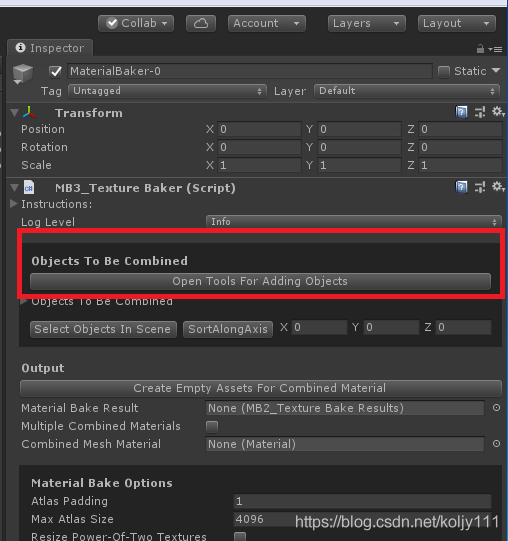
Task: Open the Collab dropdown
Action: click(136, 23)
